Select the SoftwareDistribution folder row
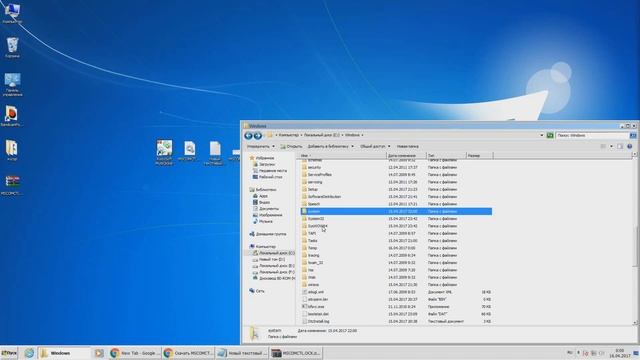 coord(396,197)
